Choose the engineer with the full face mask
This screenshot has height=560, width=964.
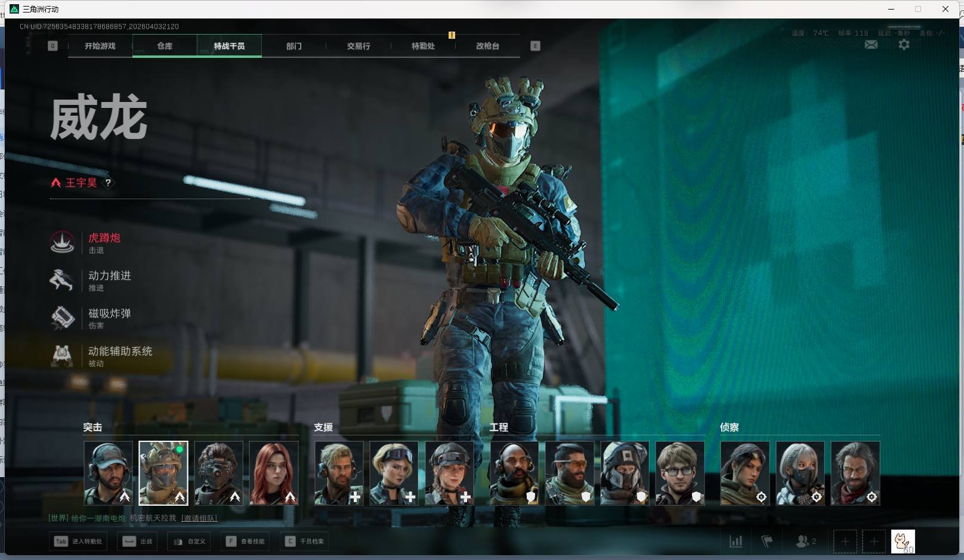click(x=625, y=474)
